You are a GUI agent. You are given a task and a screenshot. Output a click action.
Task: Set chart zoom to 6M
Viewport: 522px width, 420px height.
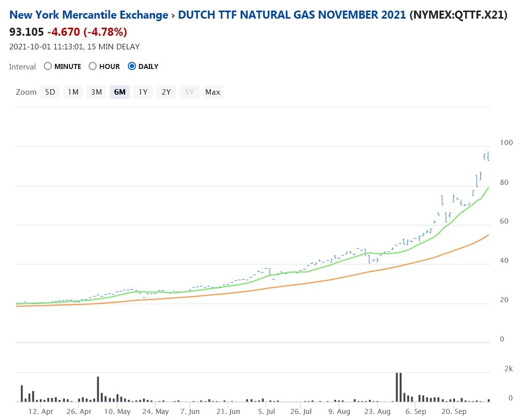pyautogui.click(x=120, y=92)
